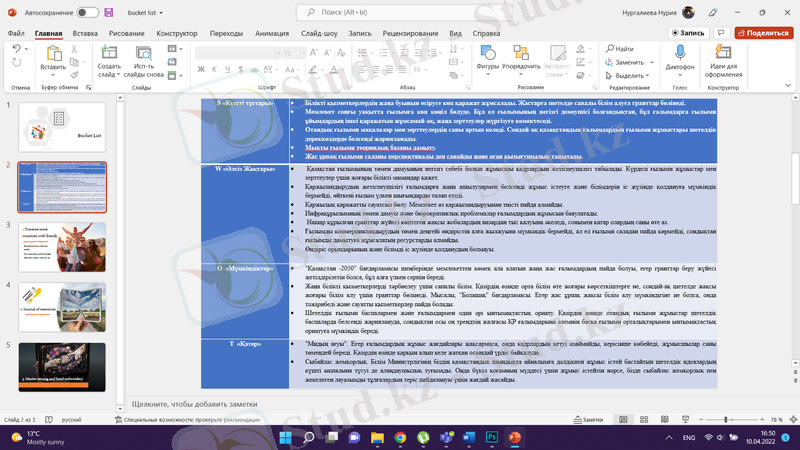The width and height of the screenshot is (800, 450).
Task: Click the Share (Поделиться) button
Action: click(764, 33)
